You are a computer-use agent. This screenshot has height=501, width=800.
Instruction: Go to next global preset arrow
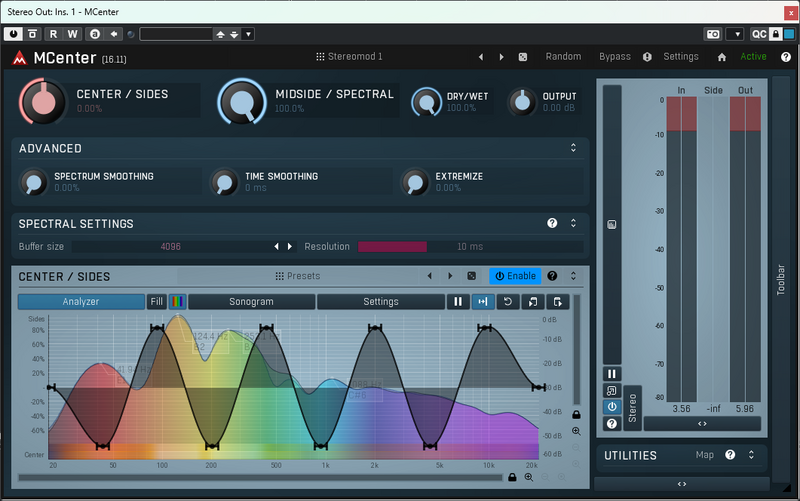[x=501, y=57]
